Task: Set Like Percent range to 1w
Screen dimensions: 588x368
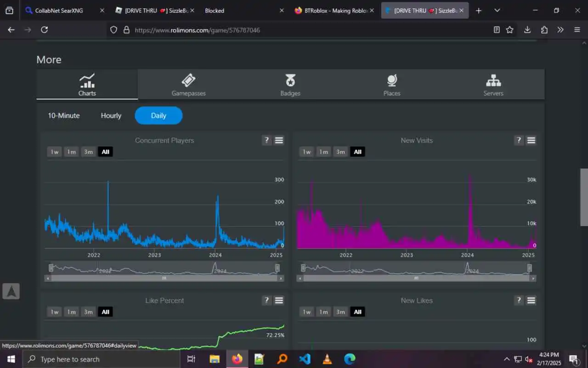Action: [54, 312]
